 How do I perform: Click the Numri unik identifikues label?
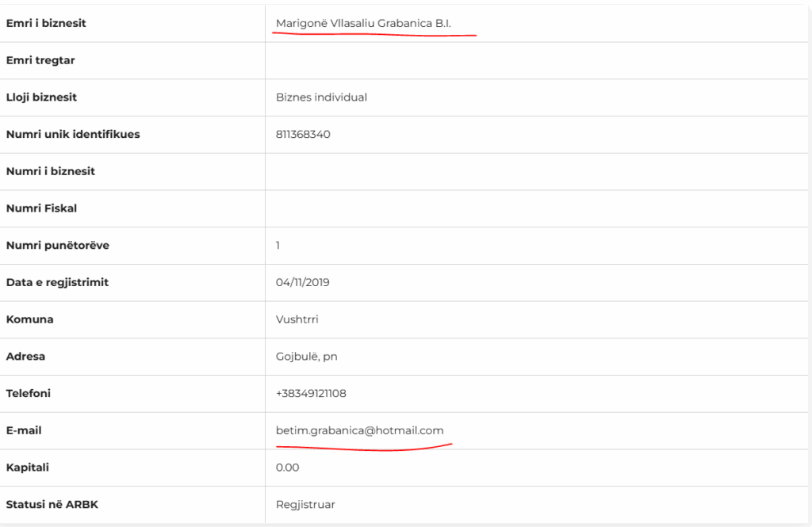73,135
